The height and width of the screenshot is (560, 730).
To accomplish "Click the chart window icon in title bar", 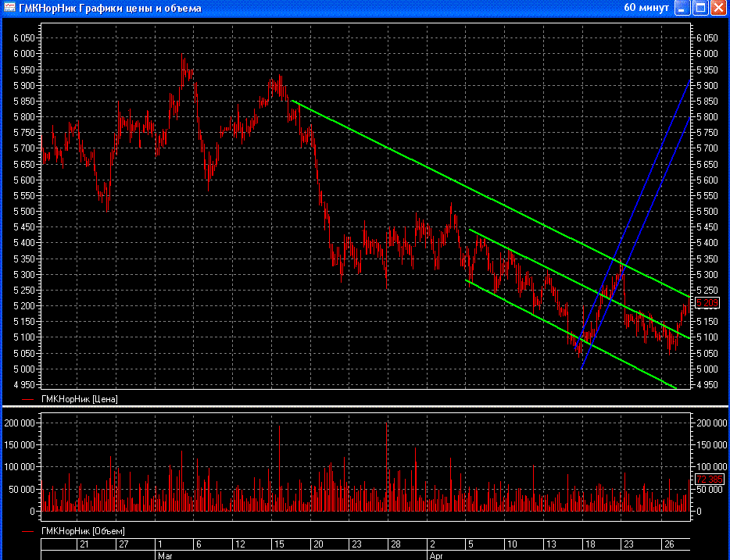I will 9,8.
